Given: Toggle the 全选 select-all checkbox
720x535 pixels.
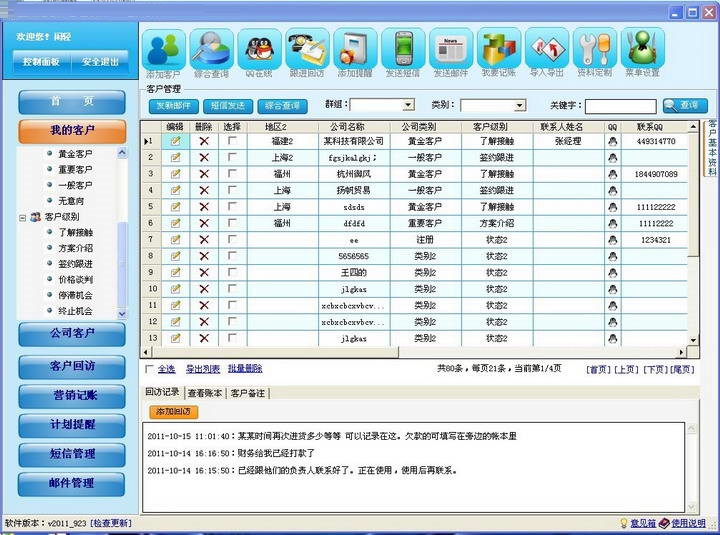Looking at the screenshot, I should [x=149, y=369].
